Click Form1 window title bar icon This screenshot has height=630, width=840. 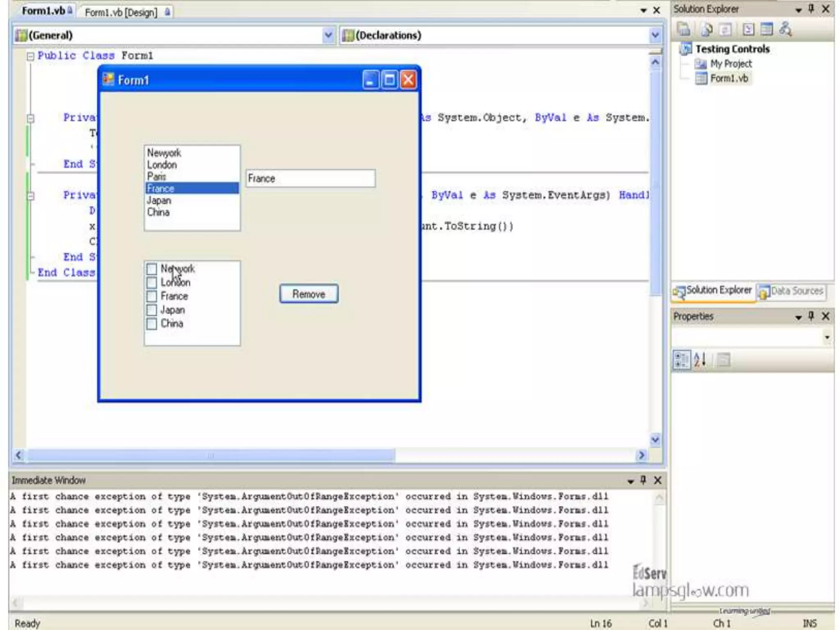[x=108, y=79]
